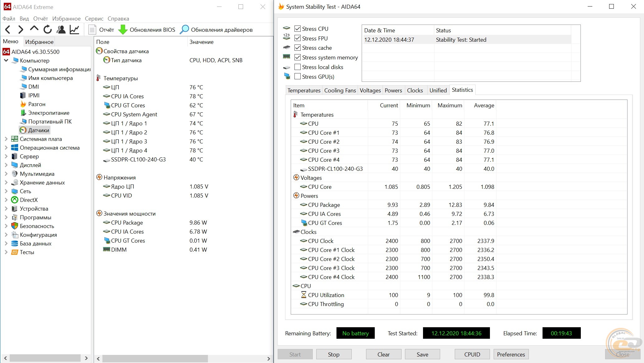Expand the Устройства tree node
The height and width of the screenshot is (363, 644).
[6, 208]
